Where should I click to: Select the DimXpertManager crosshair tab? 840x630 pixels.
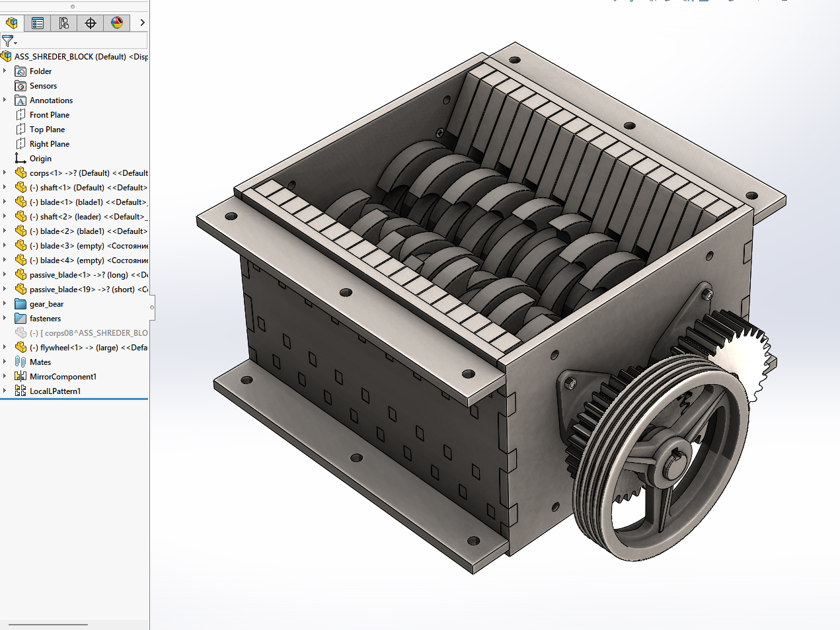coord(91,23)
